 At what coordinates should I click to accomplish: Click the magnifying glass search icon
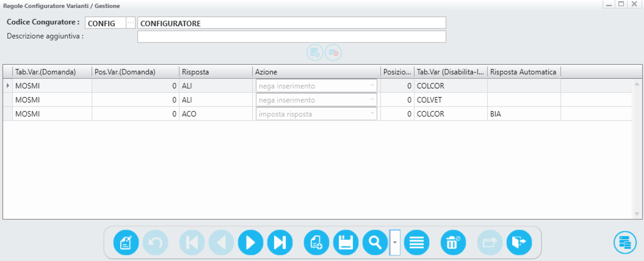pyautogui.click(x=375, y=243)
